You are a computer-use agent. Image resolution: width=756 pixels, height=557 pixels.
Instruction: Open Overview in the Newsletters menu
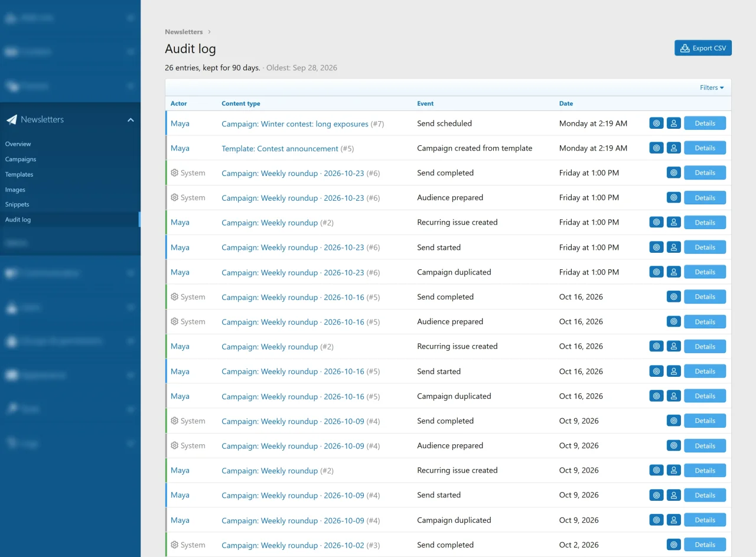tap(18, 144)
